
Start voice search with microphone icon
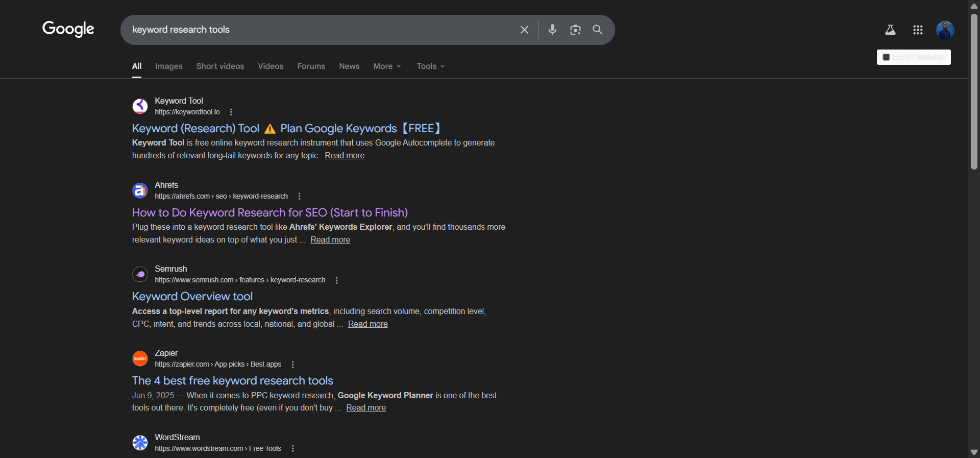point(552,30)
